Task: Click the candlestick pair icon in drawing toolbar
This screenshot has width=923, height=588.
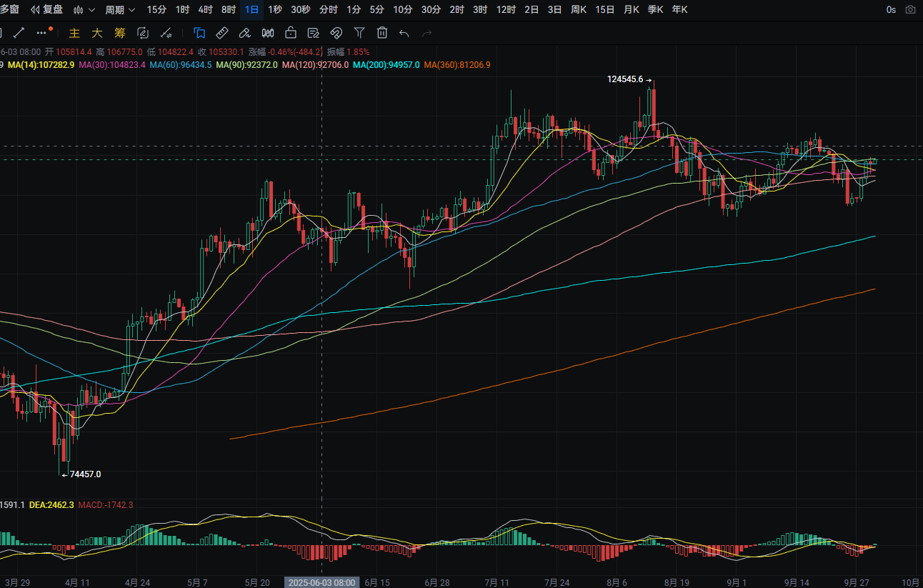Action: (x=268, y=33)
